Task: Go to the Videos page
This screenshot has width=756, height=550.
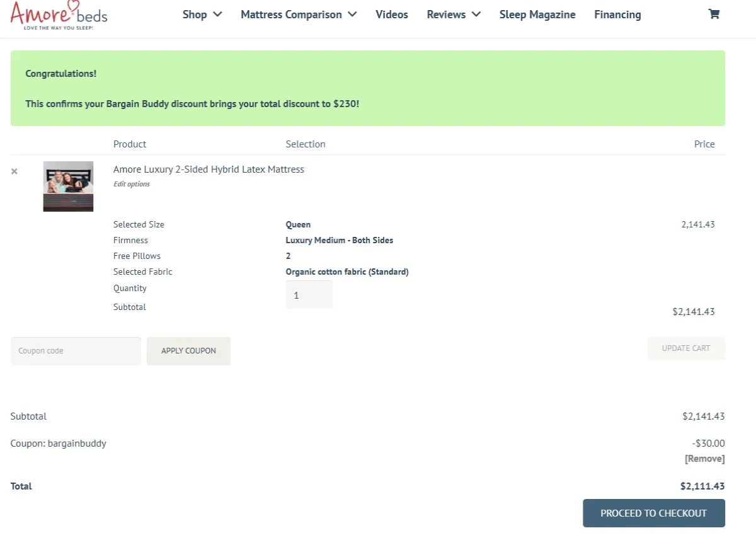Action: pos(391,14)
